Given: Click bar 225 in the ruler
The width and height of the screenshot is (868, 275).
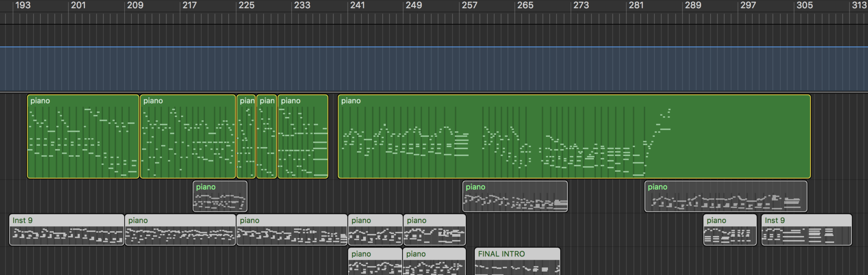Looking at the screenshot, I should [x=246, y=6].
